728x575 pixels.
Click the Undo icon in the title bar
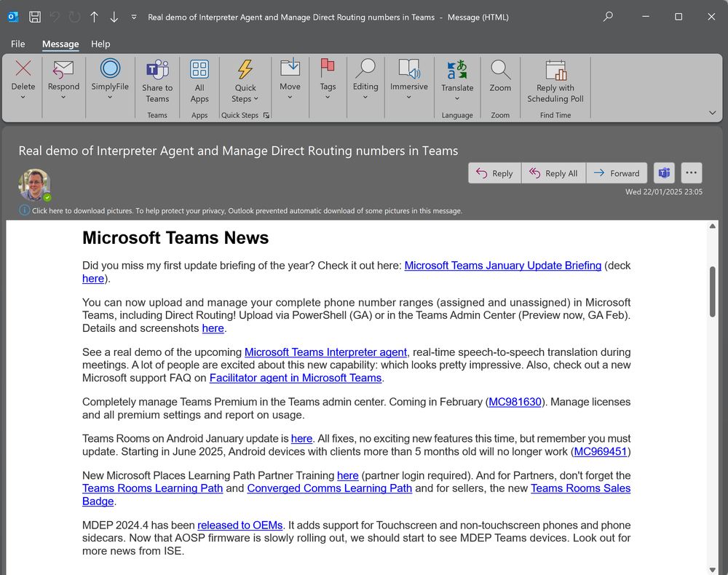[x=55, y=17]
